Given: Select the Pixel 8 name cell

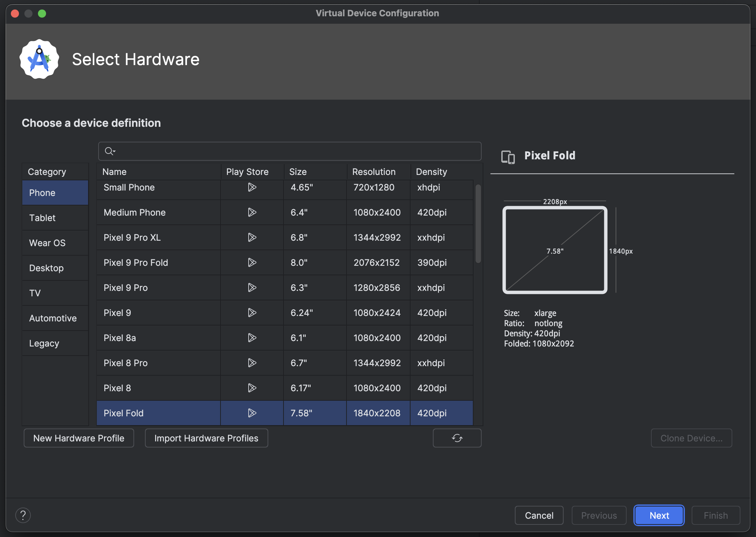Looking at the screenshot, I should point(159,388).
